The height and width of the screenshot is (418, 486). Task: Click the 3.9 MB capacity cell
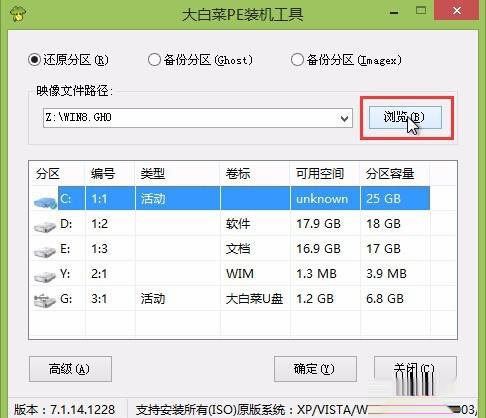pos(395,274)
